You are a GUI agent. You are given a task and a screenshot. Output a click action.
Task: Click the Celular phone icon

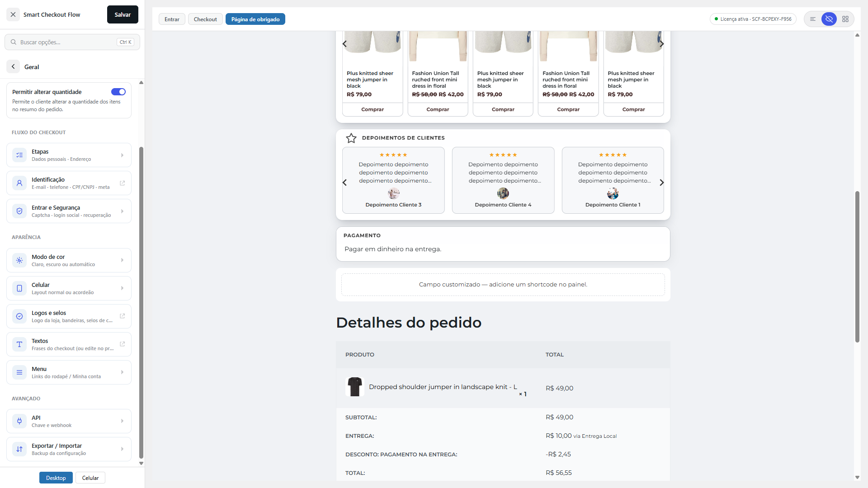pyautogui.click(x=19, y=288)
